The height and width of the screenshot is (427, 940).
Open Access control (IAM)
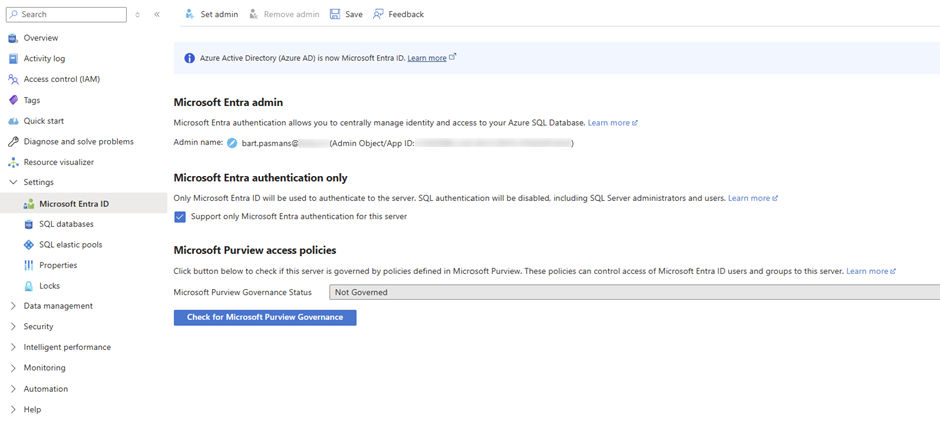click(61, 79)
